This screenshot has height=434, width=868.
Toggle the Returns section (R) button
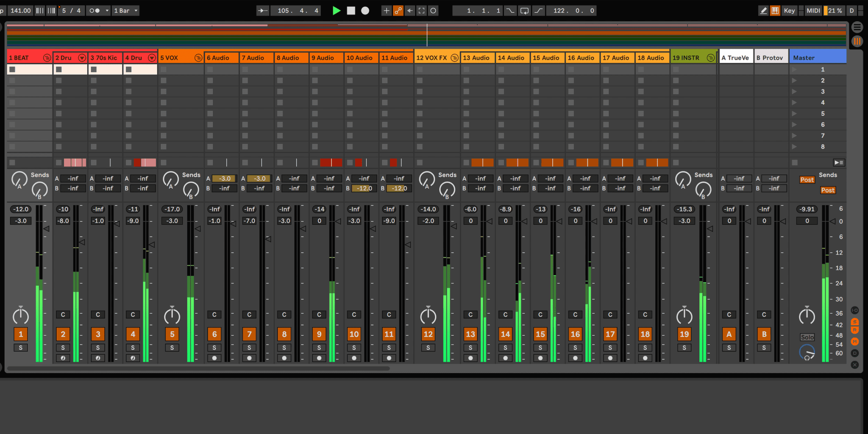pyautogui.click(x=855, y=330)
